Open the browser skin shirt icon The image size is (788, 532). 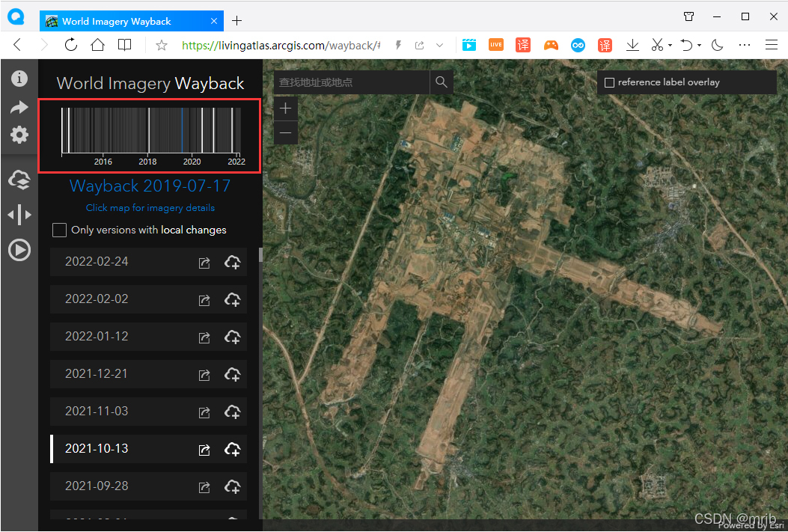click(x=689, y=16)
